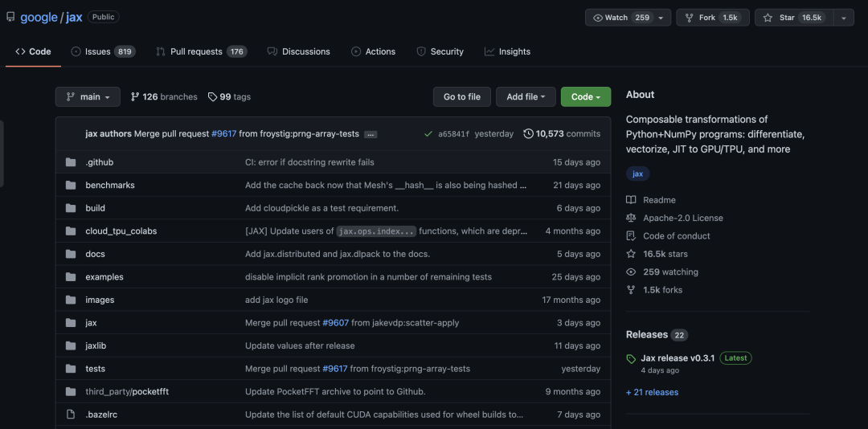Open the examples folder

(x=104, y=277)
